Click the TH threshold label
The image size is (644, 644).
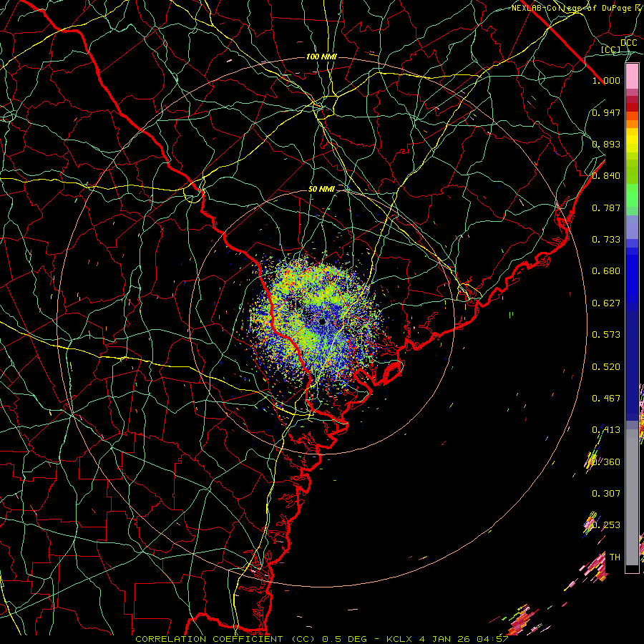615,557
